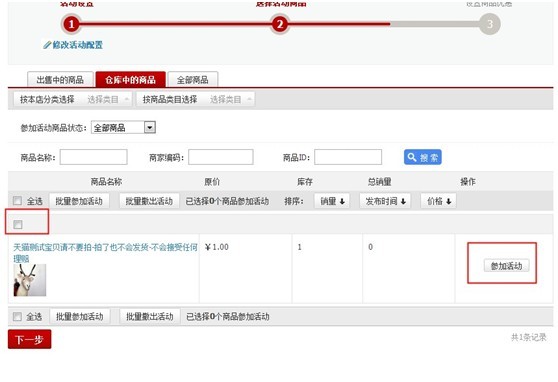The height and width of the screenshot is (382, 558).
Task: Click the lower 批量参加活动 button
Action: 80,316
